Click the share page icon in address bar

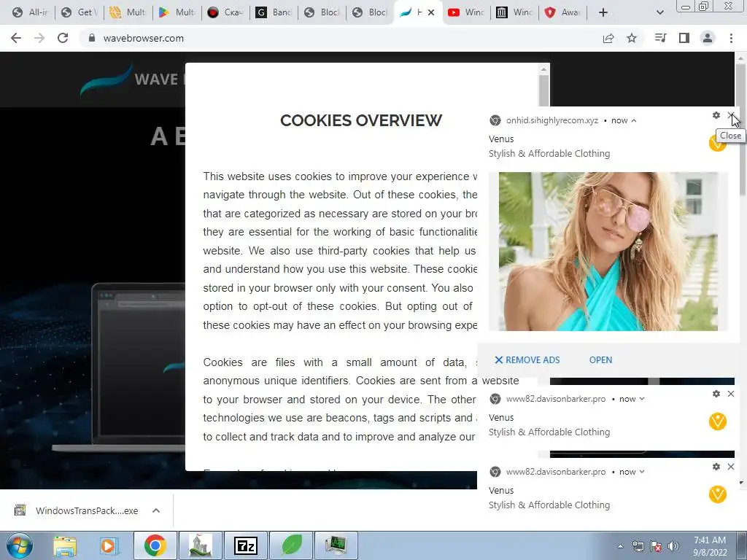(608, 38)
